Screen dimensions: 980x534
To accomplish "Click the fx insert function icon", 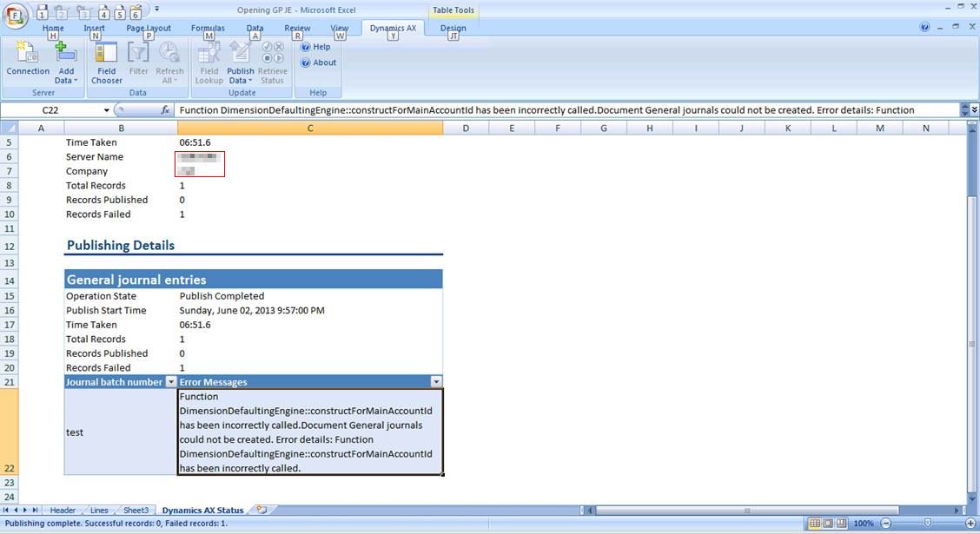I will 165,110.
